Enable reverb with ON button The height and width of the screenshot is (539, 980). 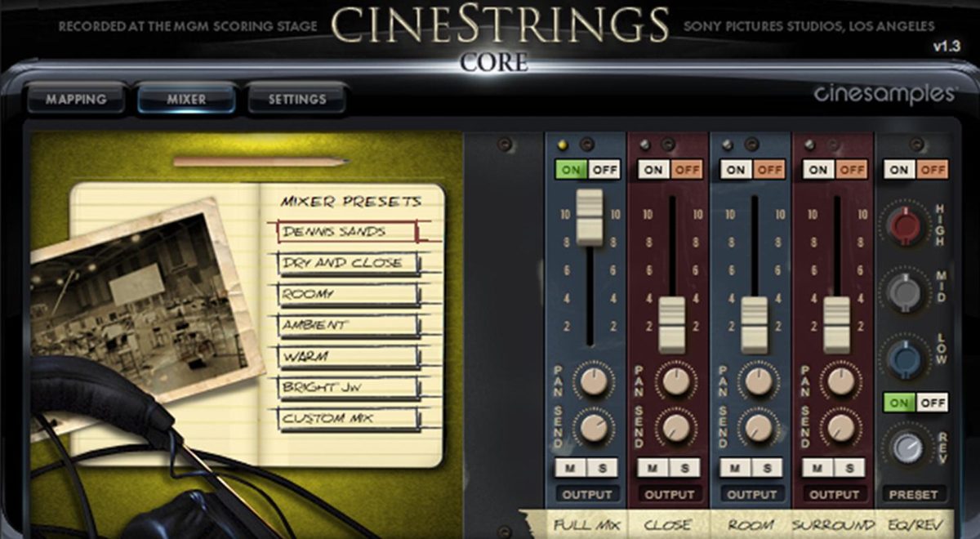(899, 403)
